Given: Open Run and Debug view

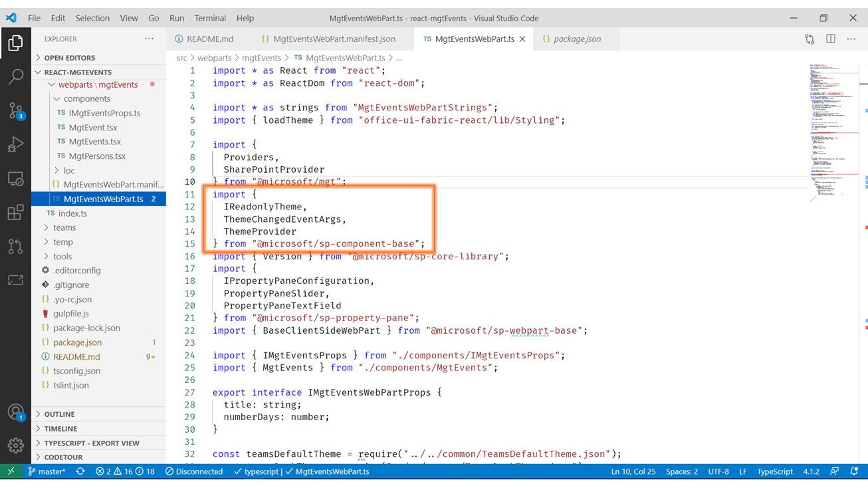Looking at the screenshot, I should [15, 144].
